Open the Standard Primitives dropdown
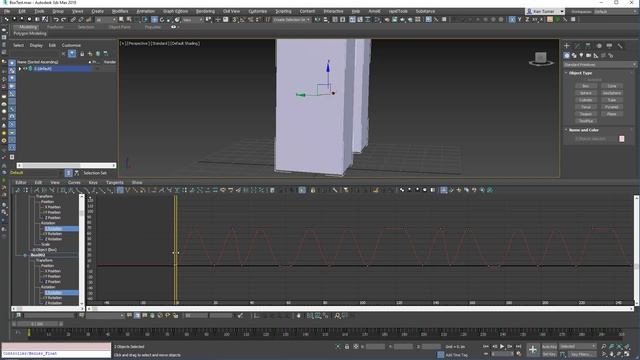 (599, 64)
